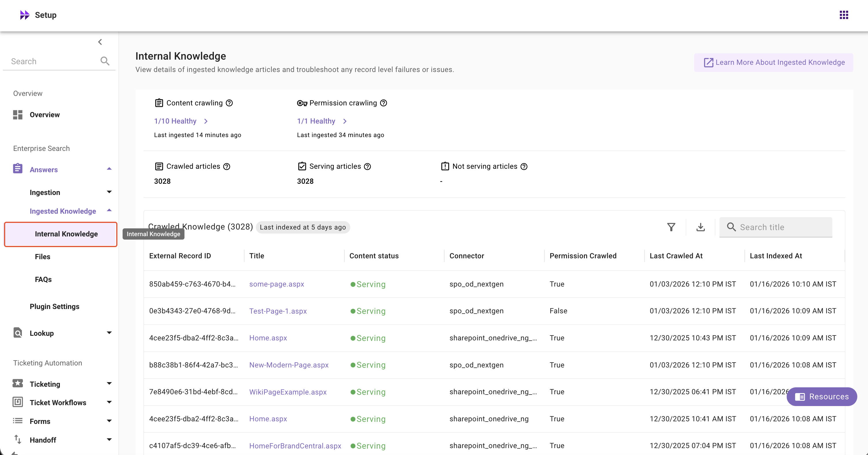Expand the Ingestion submenu
This screenshot has height=455, width=868.
109,192
